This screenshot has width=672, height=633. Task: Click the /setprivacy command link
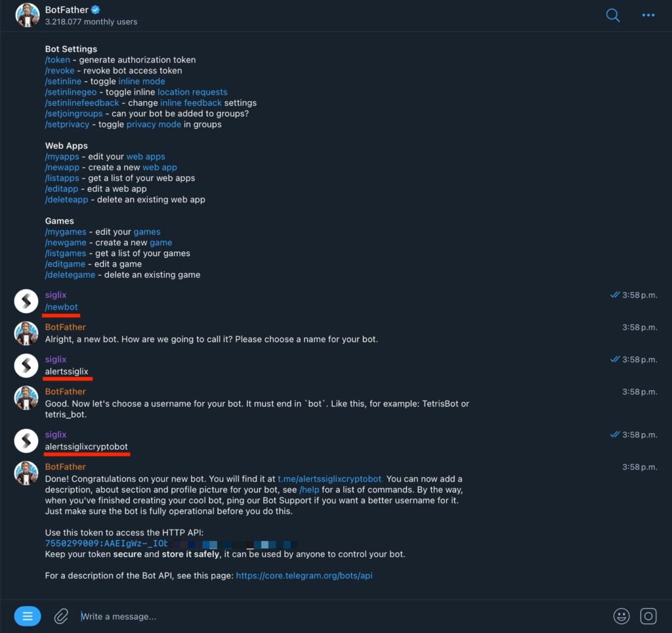(x=68, y=124)
